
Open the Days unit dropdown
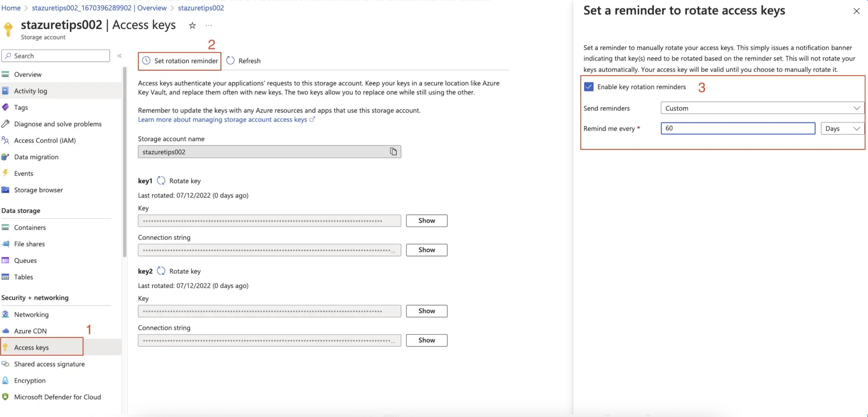click(x=843, y=128)
